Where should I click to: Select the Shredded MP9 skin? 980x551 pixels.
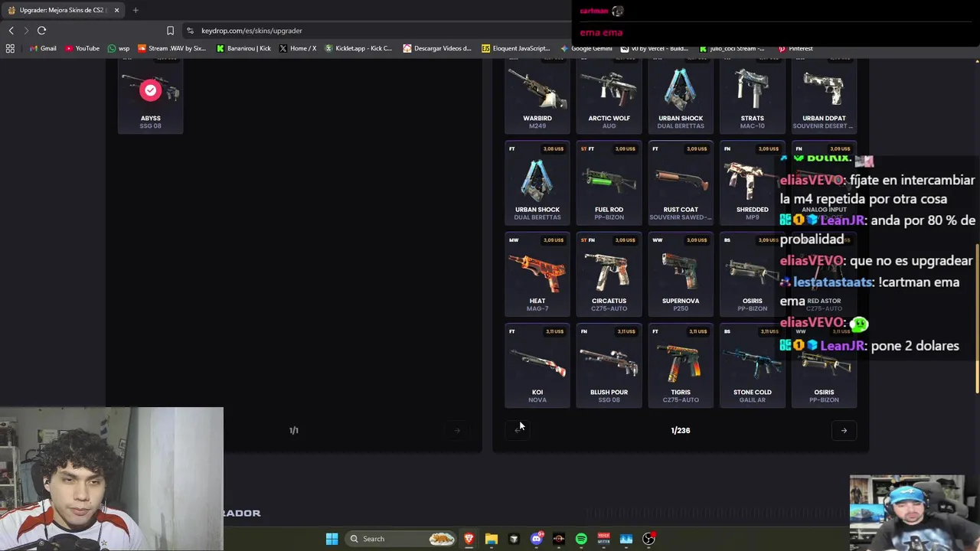[x=752, y=183]
